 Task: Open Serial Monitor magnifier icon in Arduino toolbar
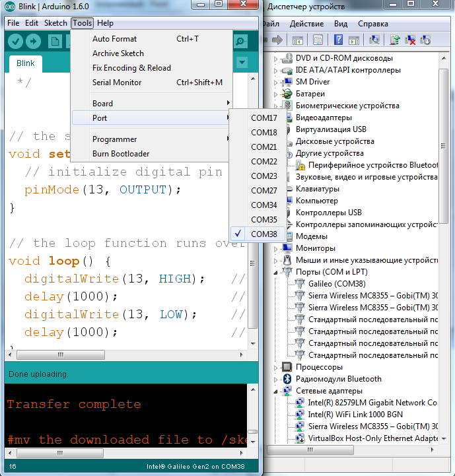(x=241, y=42)
